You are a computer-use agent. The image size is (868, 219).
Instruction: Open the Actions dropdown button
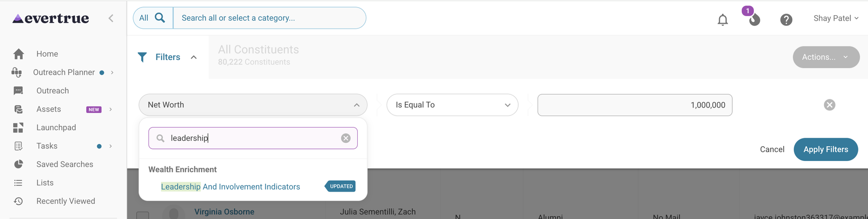click(x=826, y=57)
